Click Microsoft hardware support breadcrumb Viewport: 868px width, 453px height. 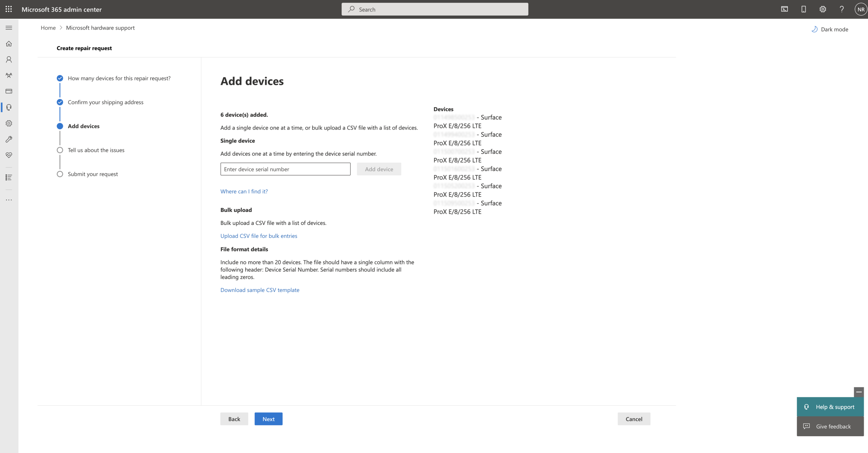click(100, 28)
